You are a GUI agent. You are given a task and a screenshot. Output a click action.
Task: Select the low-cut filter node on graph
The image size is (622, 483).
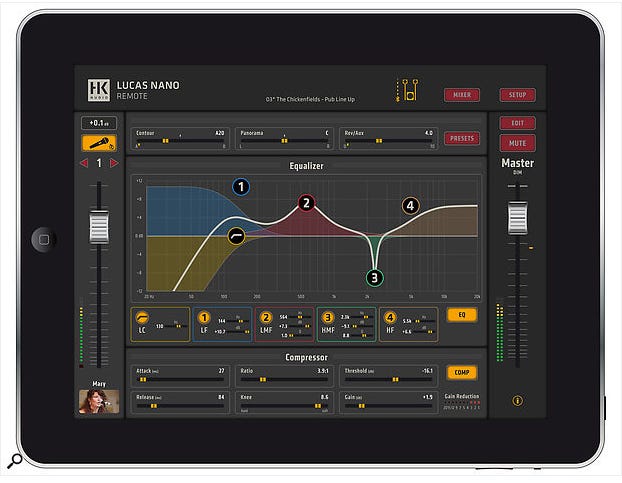coord(236,236)
